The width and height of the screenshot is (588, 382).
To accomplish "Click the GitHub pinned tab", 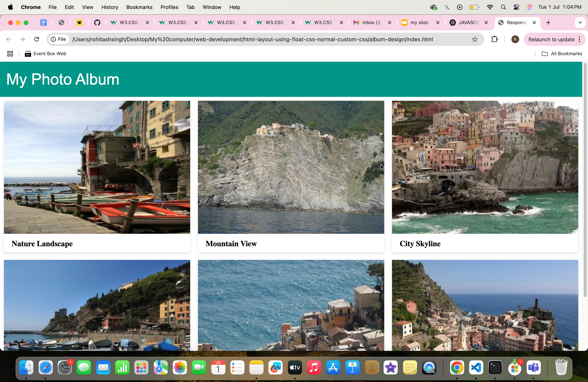I will point(97,23).
